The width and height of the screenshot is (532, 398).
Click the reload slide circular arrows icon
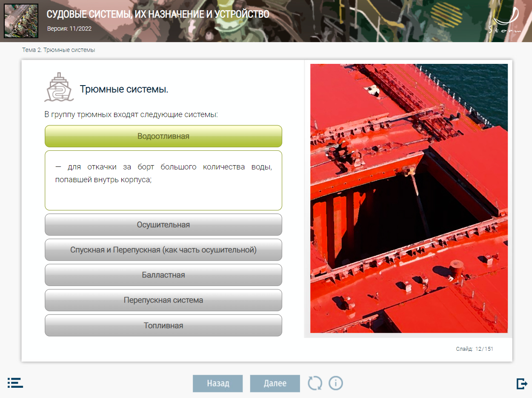[x=315, y=383]
